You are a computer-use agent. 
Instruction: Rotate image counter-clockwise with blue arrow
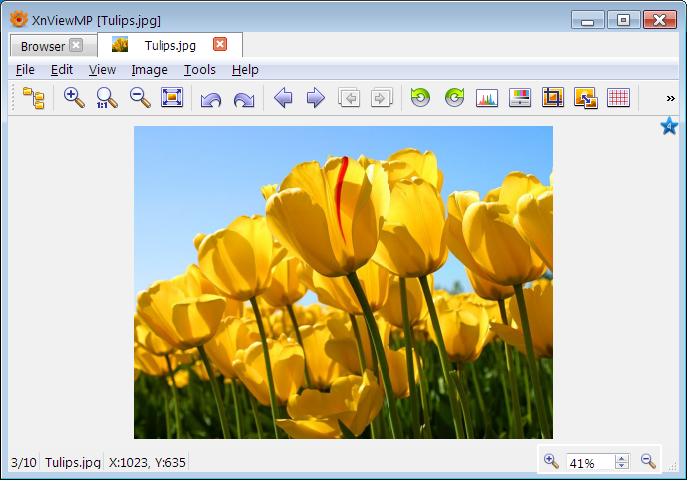(x=210, y=99)
